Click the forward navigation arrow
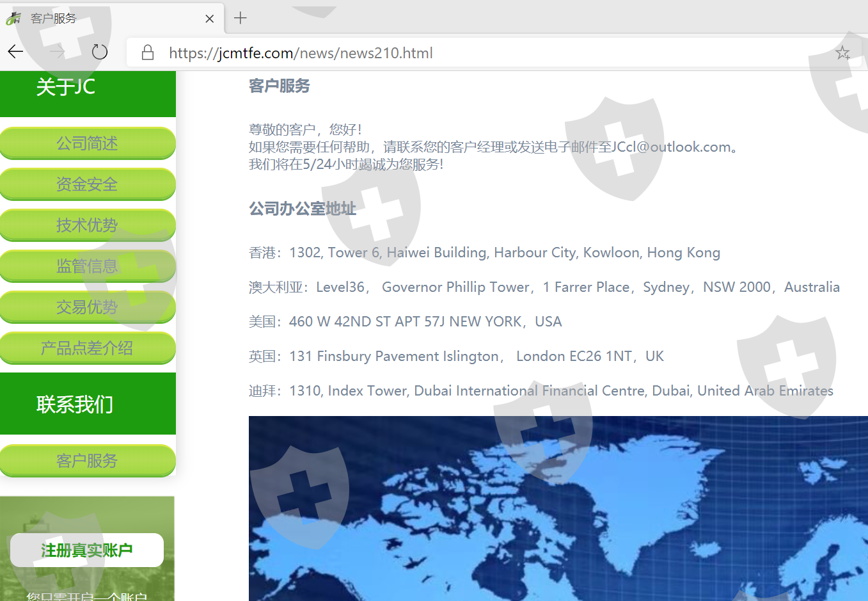The width and height of the screenshot is (868, 601). (x=58, y=52)
